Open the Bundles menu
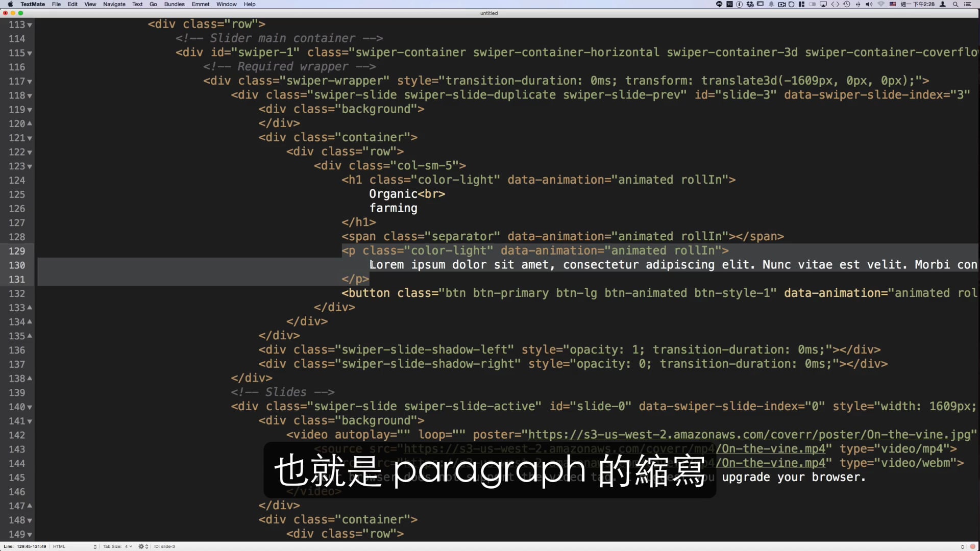This screenshot has width=980, height=551. pyautogui.click(x=174, y=4)
